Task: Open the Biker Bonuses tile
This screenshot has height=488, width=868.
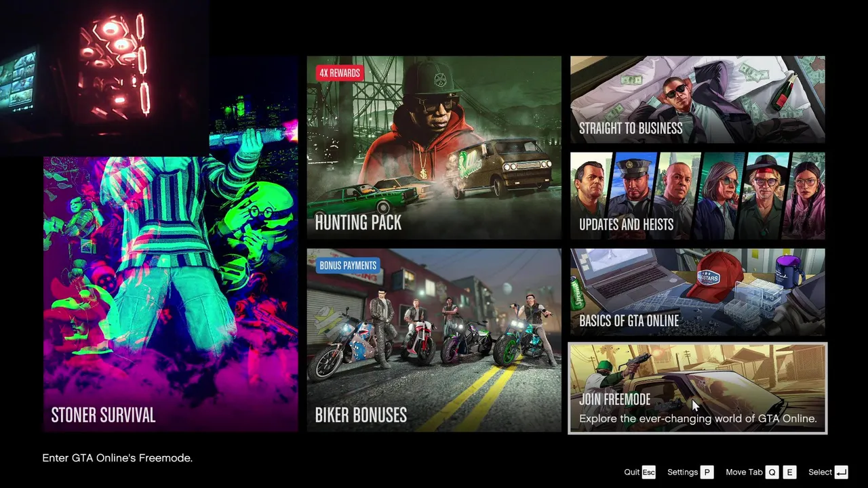Action: [x=434, y=340]
